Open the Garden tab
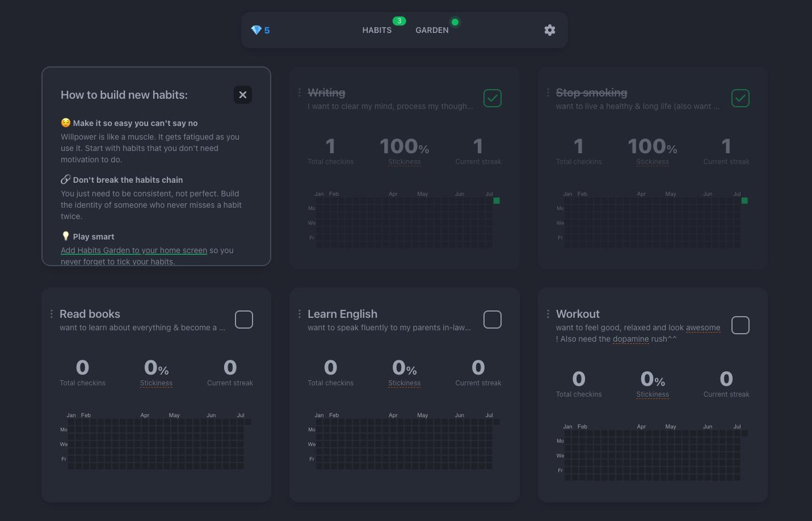Screen dimensions: 812x521 click(432, 30)
